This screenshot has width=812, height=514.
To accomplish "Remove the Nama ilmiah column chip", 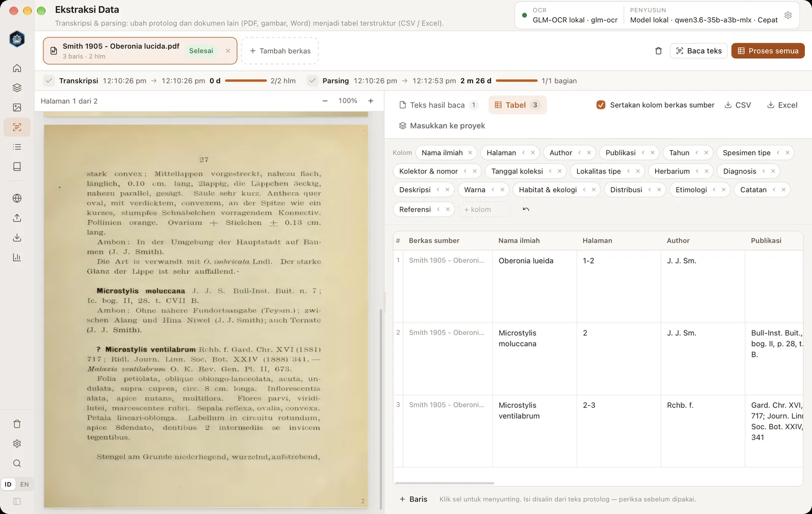I will click(470, 153).
